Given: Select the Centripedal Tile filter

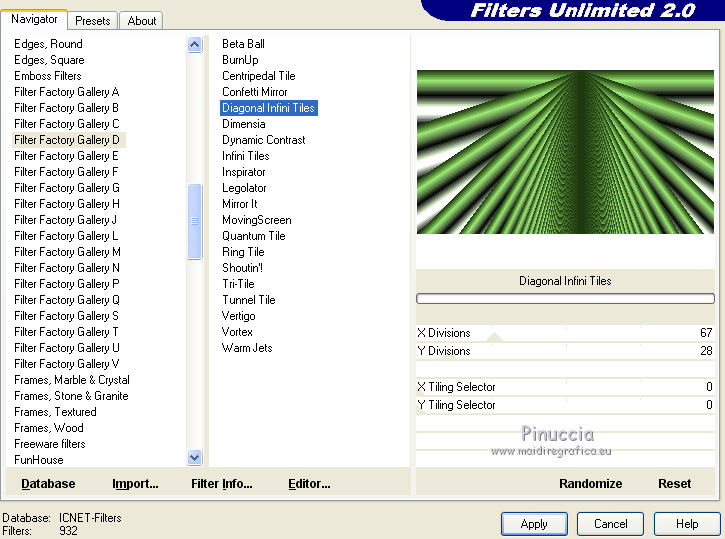Looking at the screenshot, I should click(258, 76).
